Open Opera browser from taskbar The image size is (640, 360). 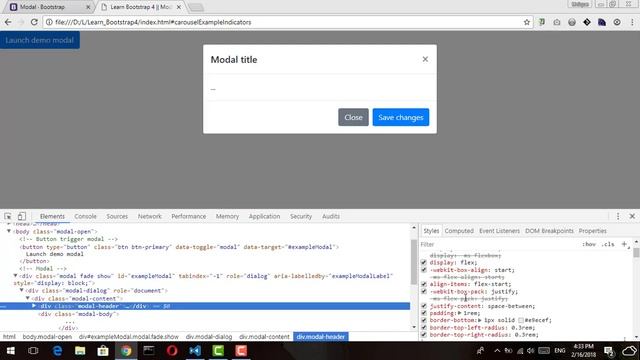172,351
